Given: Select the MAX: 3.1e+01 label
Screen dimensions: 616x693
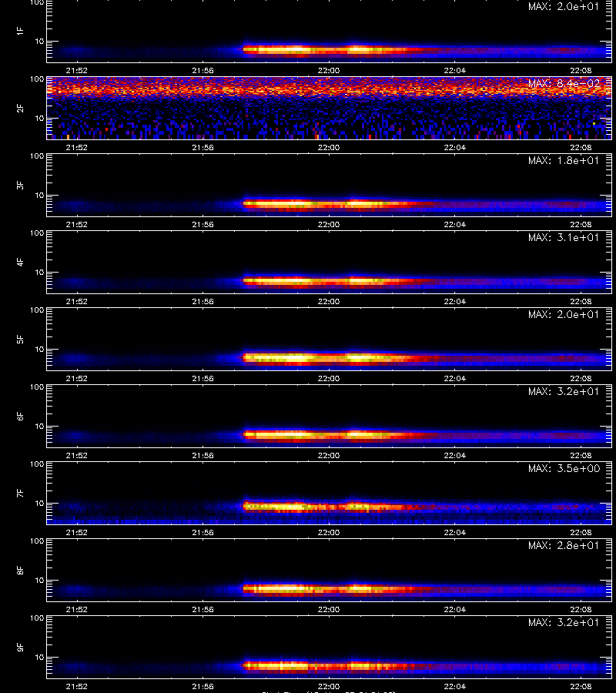Looking at the screenshot, I should 564,237.
